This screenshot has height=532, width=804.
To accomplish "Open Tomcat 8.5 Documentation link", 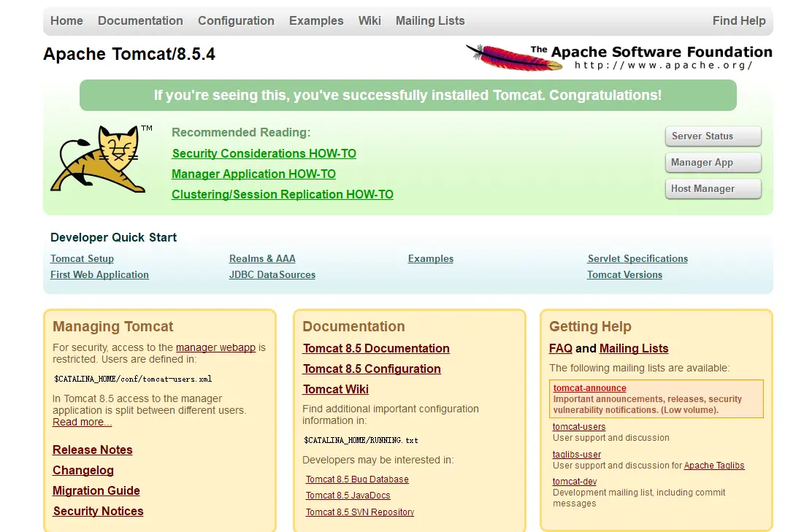I will click(x=376, y=349).
